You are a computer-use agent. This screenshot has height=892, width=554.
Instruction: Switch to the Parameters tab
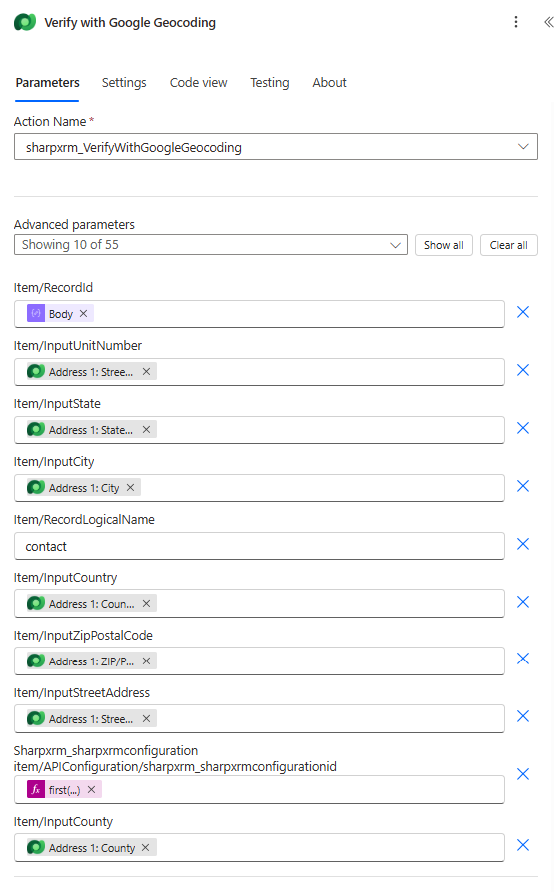[x=47, y=83]
